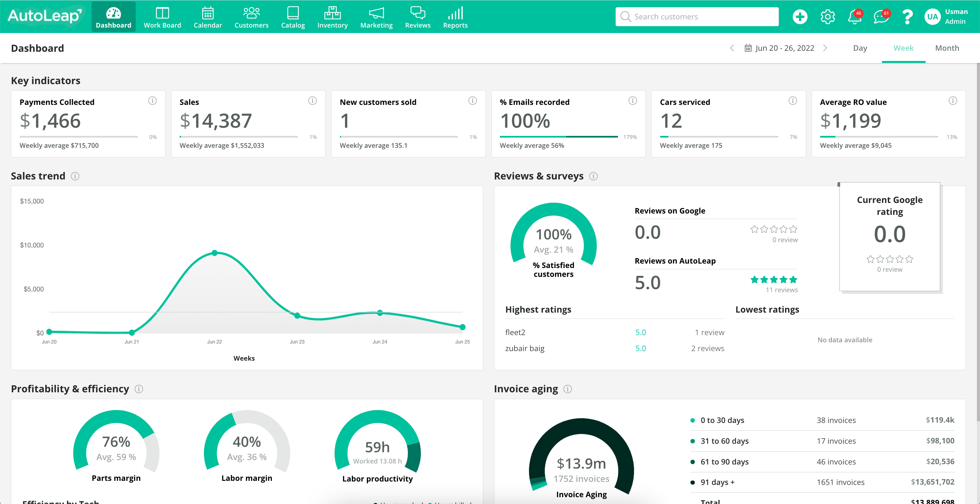This screenshot has height=504, width=980.
Task: Open settings gear icon
Action: [828, 17]
